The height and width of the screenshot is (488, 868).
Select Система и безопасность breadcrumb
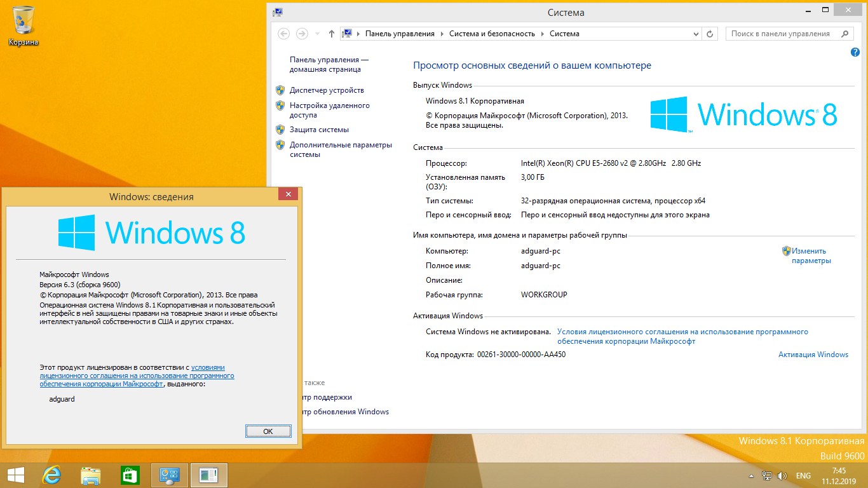coord(492,34)
